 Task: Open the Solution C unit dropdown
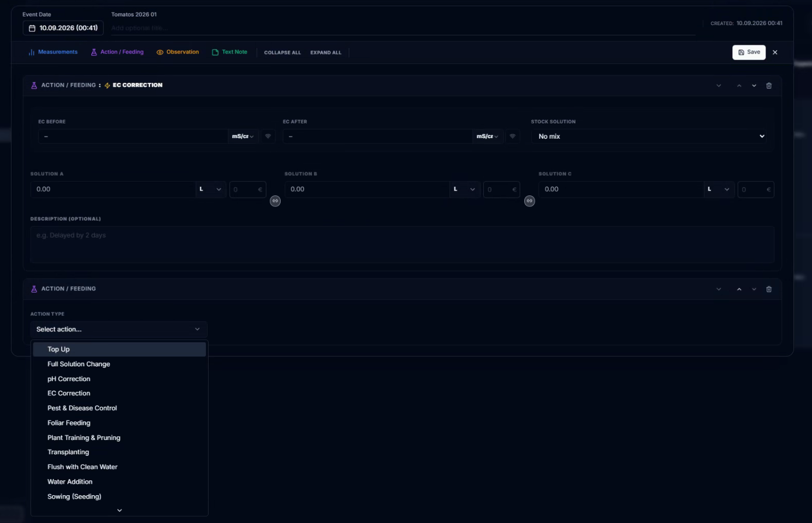[x=719, y=189]
